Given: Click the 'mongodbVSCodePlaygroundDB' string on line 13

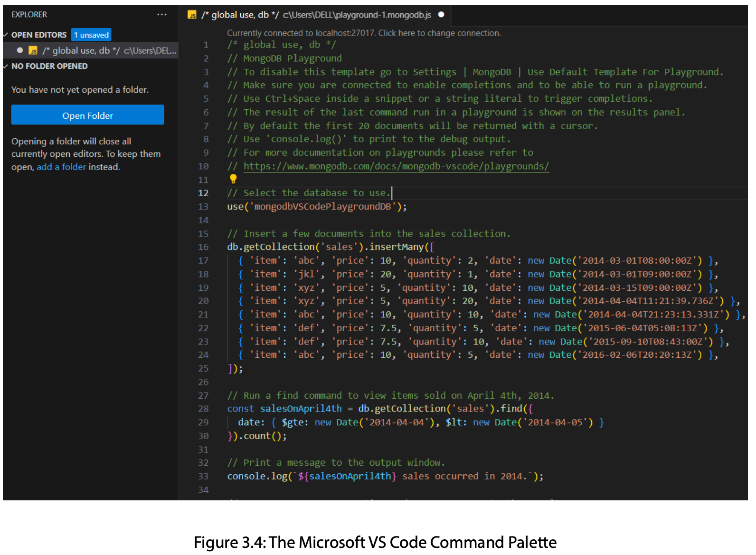Looking at the screenshot, I should pos(323,207).
